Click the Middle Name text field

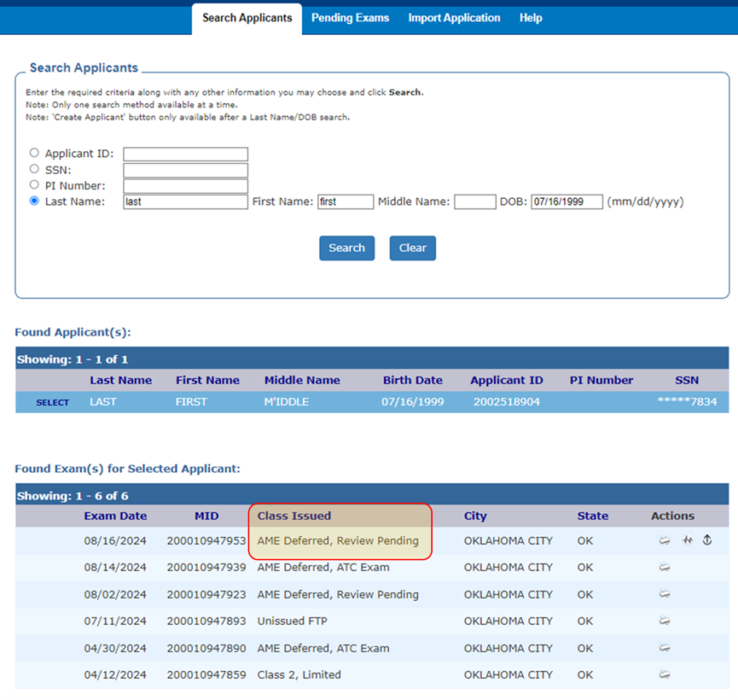pyautogui.click(x=475, y=201)
